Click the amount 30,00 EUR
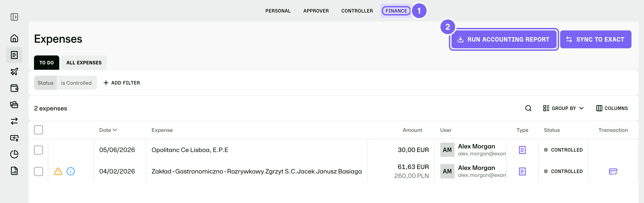This screenshot has width=644, height=203. click(413, 150)
